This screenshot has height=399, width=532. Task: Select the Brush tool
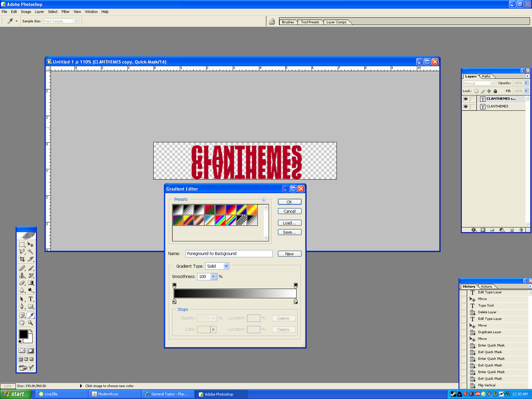click(31, 268)
